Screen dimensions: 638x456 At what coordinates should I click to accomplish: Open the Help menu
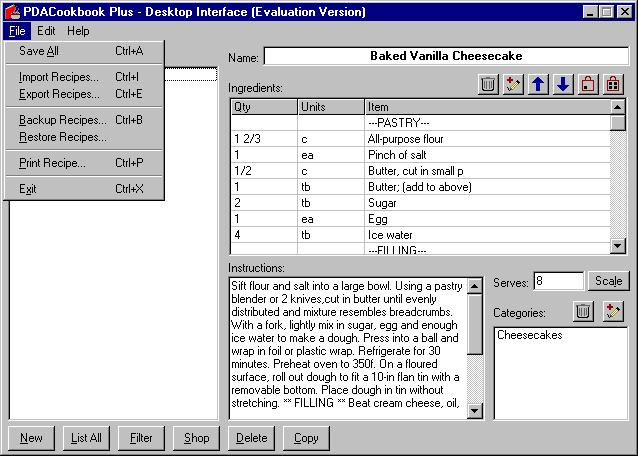[78, 31]
